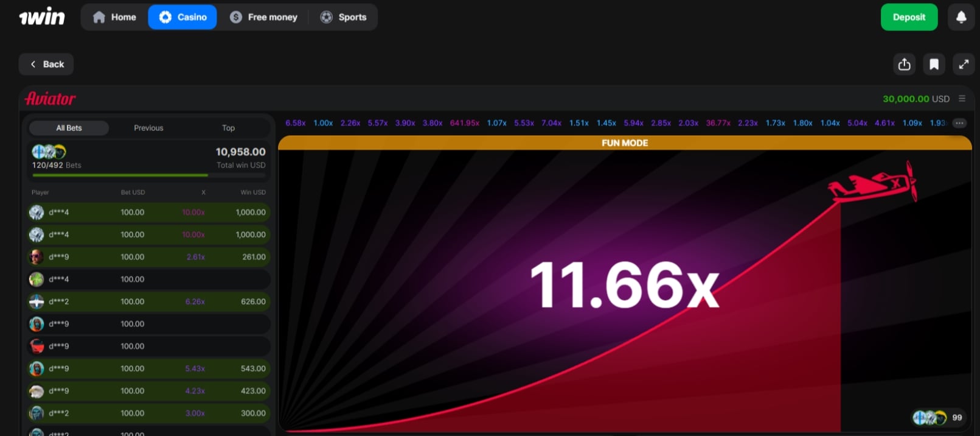980x436 pixels.
Task: Bookmark this game
Action: (x=934, y=64)
